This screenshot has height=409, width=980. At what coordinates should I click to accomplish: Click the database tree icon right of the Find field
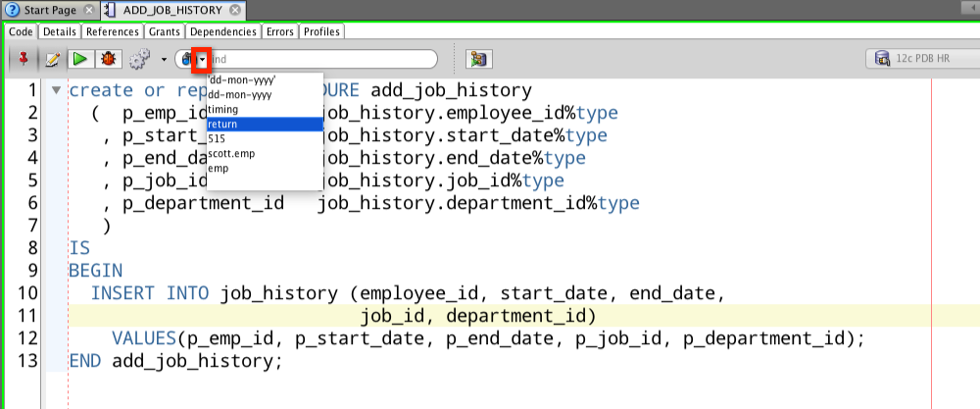click(x=479, y=60)
